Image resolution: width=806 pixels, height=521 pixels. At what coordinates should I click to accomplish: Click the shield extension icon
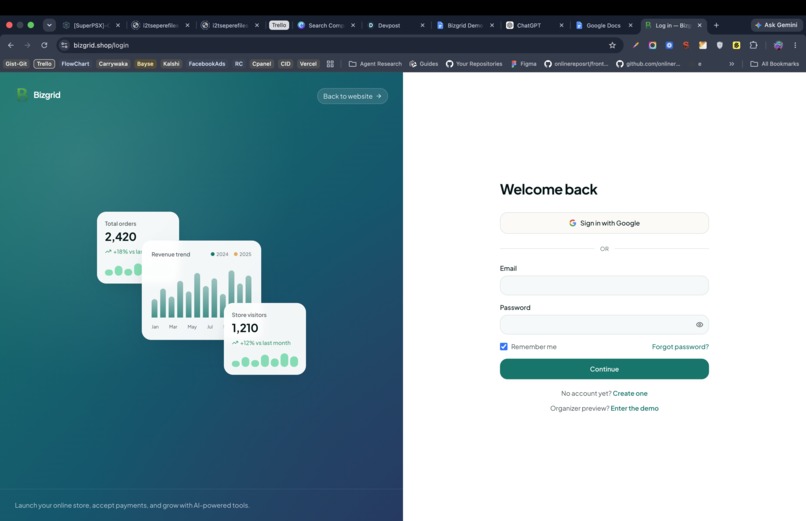(x=720, y=45)
